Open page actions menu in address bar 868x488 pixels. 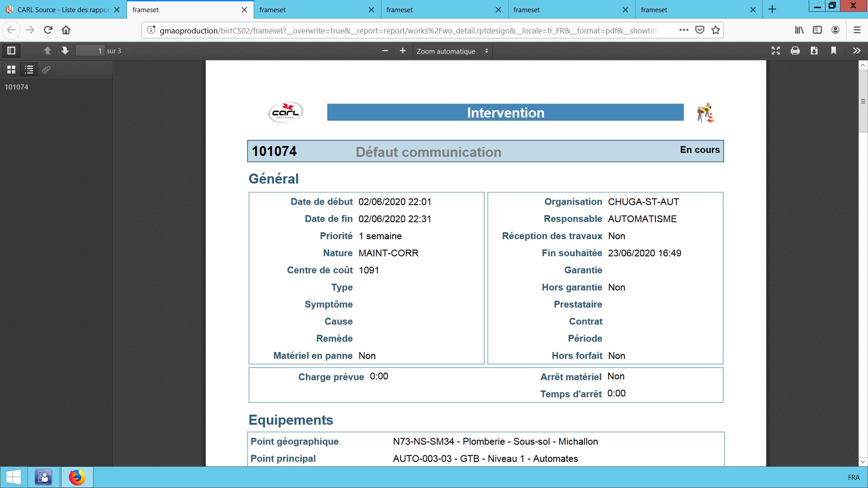click(684, 30)
